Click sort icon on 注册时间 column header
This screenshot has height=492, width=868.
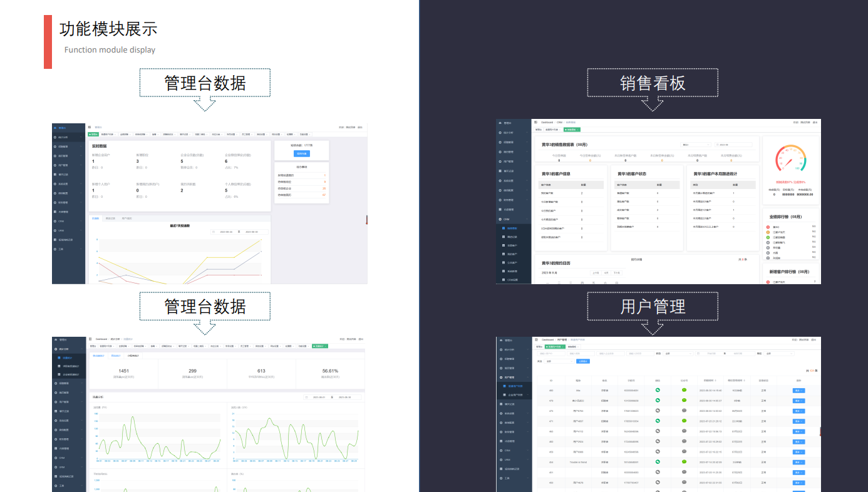[715, 381]
